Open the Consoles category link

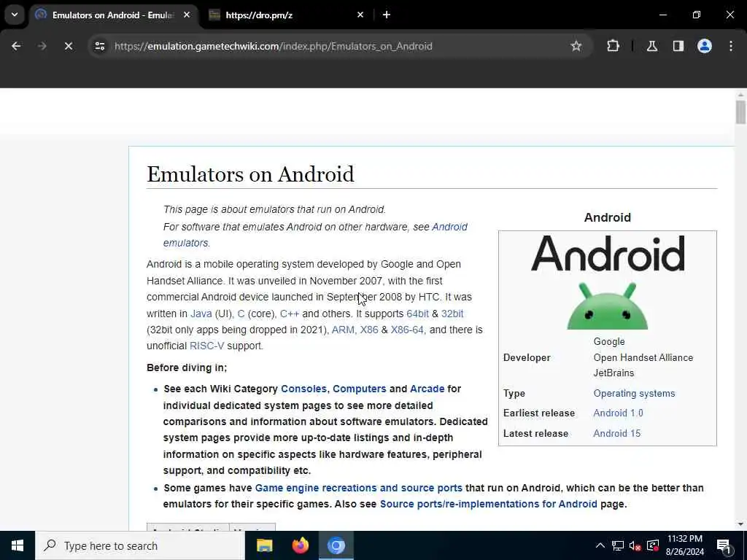click(303, 389)
